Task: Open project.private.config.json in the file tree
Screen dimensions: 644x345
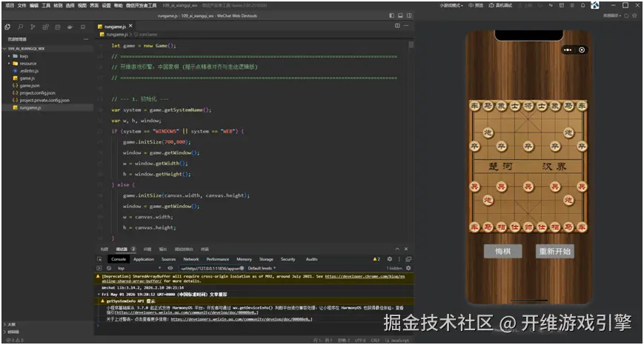Action: click(44, 100)
